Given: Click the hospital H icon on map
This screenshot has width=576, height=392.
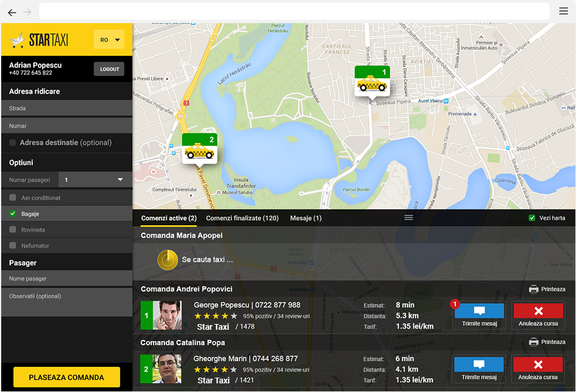Looking at the screenshot, I should (154, 172).
